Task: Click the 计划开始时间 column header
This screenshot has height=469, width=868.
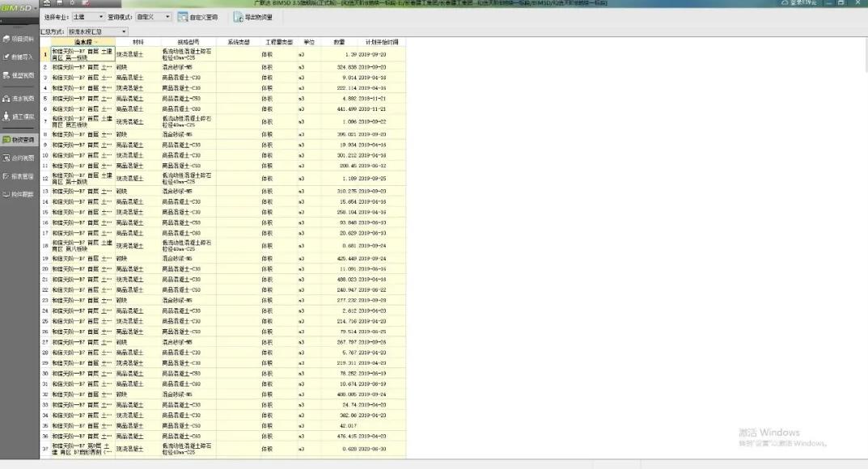Action: coord(381,42)
